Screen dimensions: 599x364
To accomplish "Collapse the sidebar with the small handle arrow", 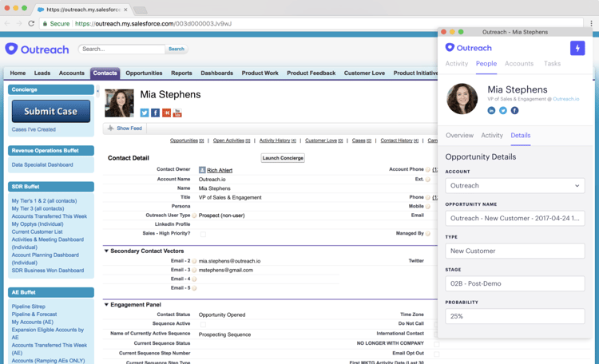I will 97,91.
